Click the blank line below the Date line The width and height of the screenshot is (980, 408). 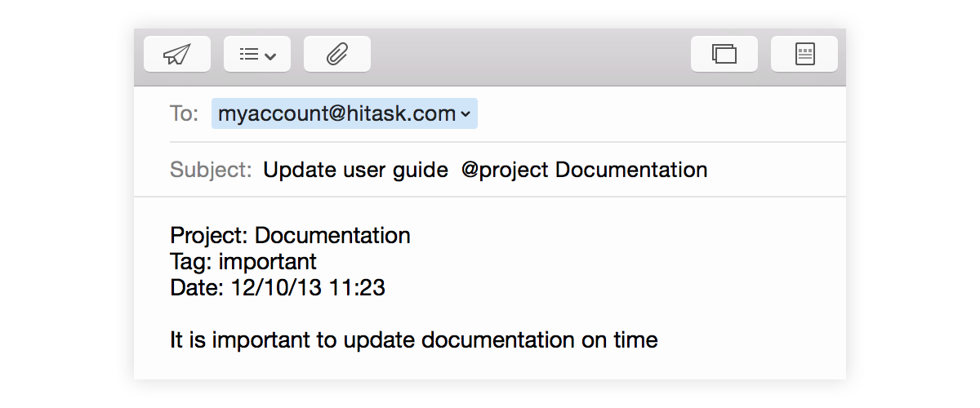pyautogui.click(x=327, y=314)
